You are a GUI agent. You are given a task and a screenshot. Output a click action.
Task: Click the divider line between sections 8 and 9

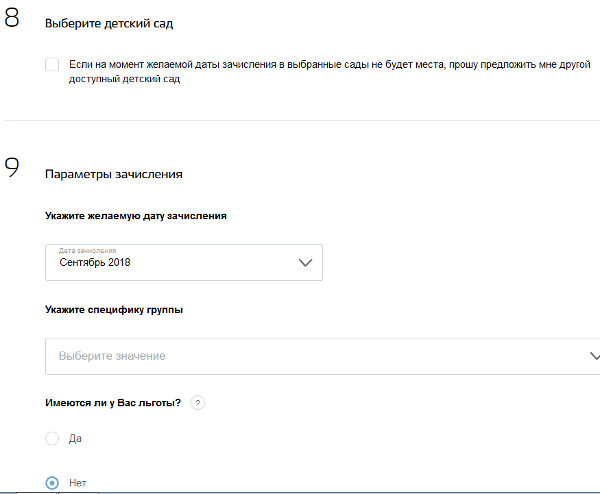click(x=300, y=121)
